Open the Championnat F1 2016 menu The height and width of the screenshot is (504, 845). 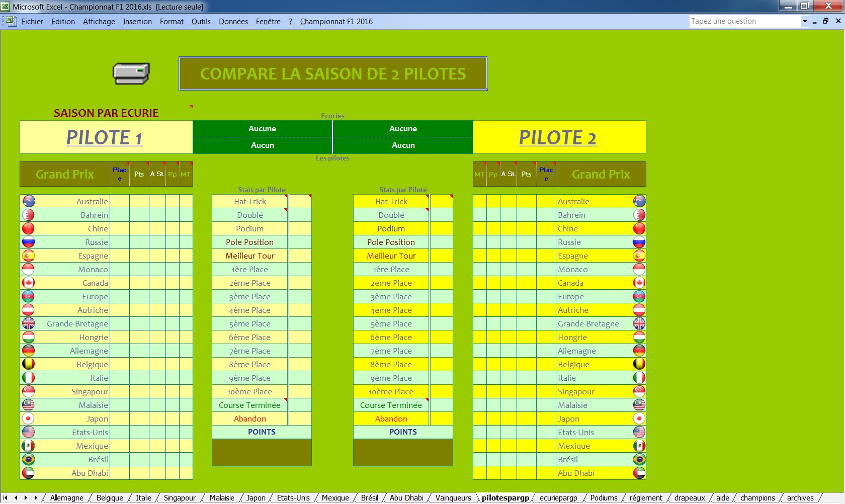click(x=336, y=22)
